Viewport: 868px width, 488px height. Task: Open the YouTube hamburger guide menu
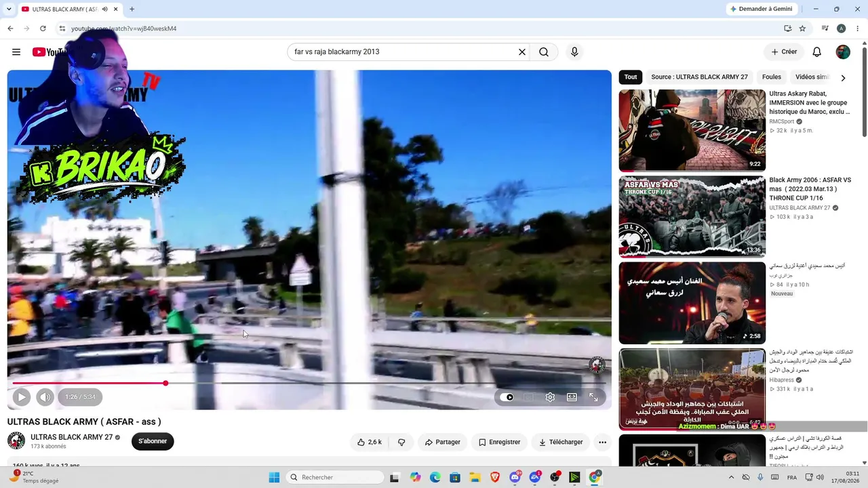pyautogui.click(x=16, y=52)
